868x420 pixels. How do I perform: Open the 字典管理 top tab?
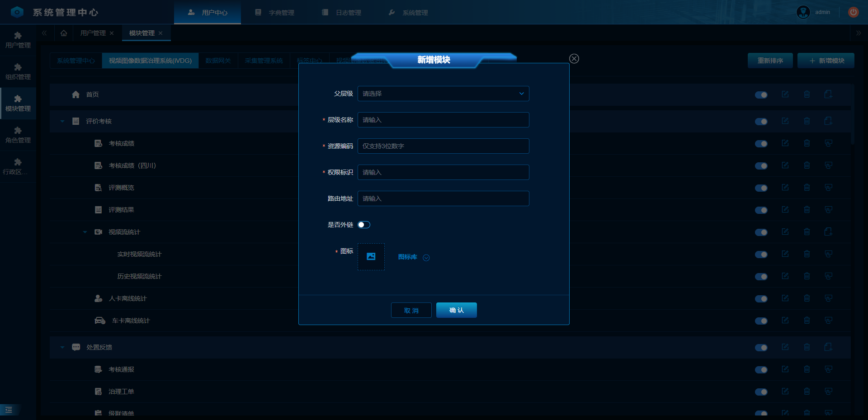(x=274, y=12)
